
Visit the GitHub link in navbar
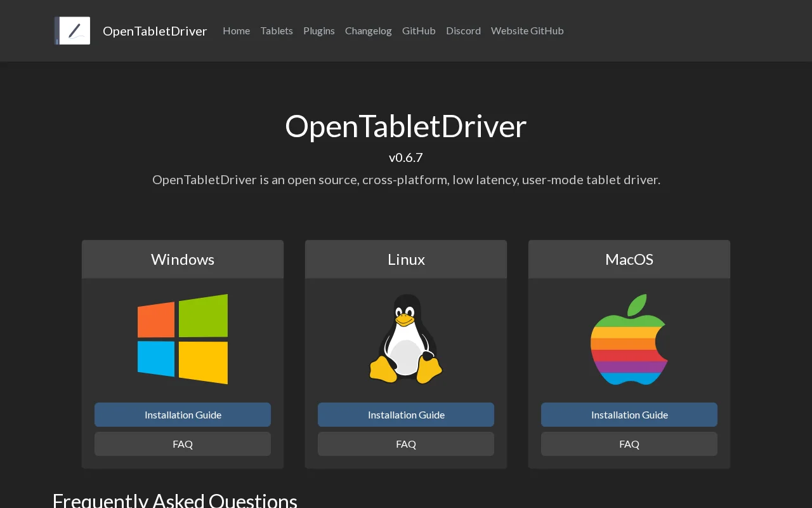tap(419, 30)
